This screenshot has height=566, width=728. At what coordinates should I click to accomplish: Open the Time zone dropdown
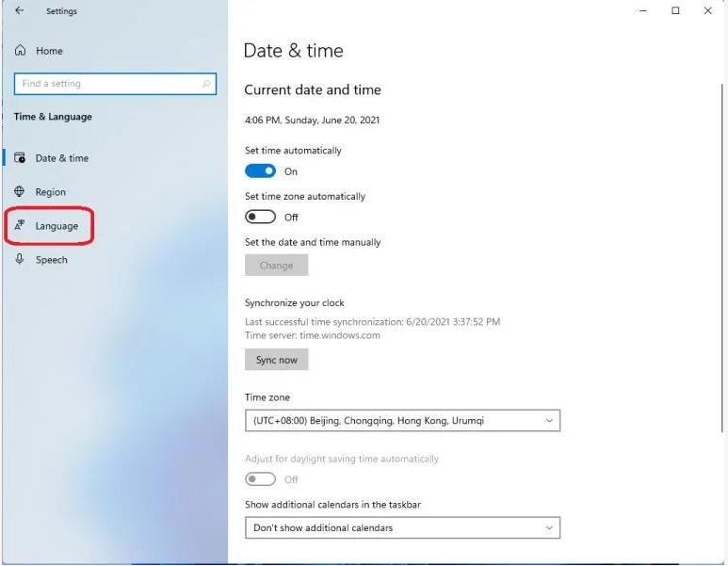point(401,421)
